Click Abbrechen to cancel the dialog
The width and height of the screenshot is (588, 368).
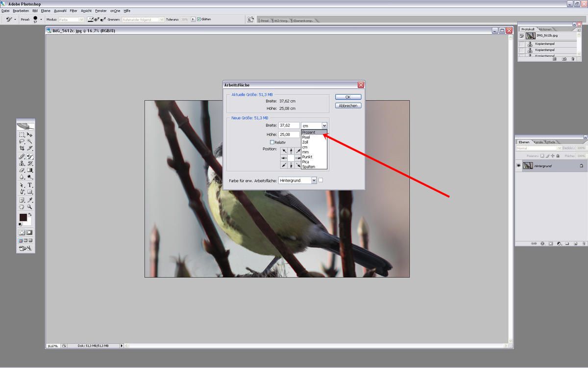[x=348, y=105]
